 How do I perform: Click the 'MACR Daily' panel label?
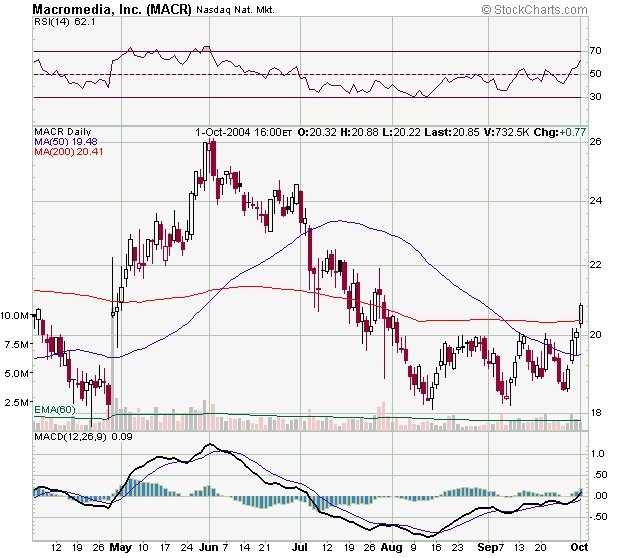tap(62, 132)
